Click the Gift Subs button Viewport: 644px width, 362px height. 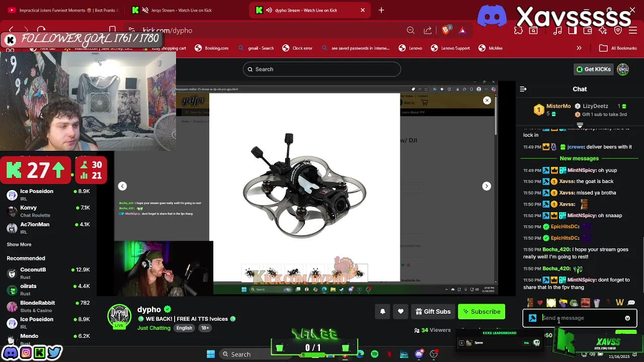pyautogui.click(x=433, y=312)
